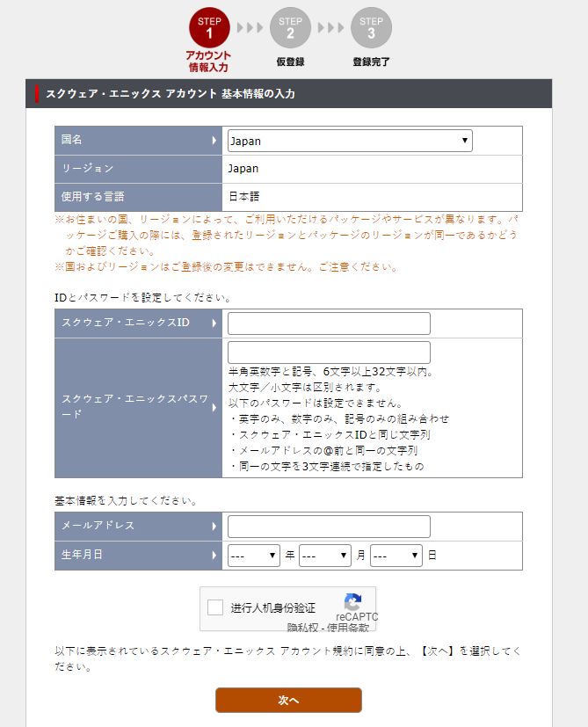Click the 半角英数字と記号 password rule text
Image resolution: width=588 pixels, height=727 pixels.
[x=331, y=372]
